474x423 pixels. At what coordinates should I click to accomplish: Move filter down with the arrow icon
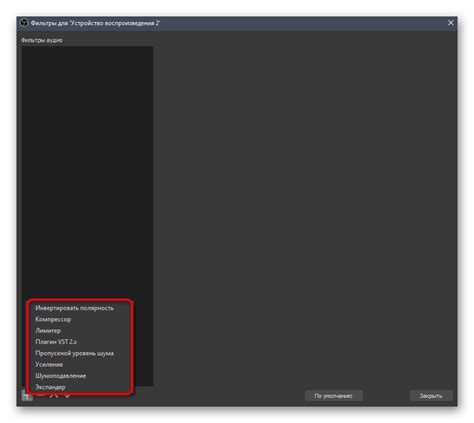pos(67,396)
